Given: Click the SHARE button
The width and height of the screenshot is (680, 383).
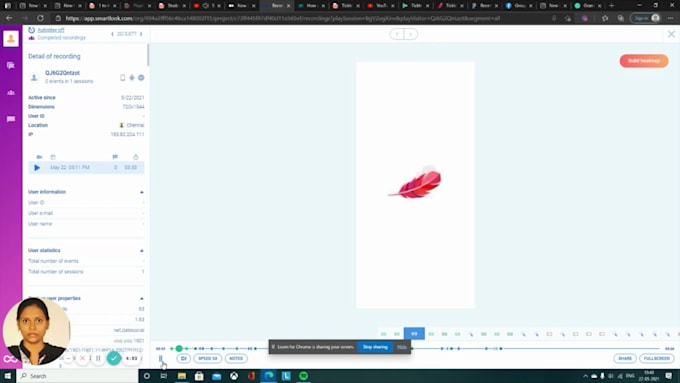Looking at the screenshot, I should coord(625,359).
